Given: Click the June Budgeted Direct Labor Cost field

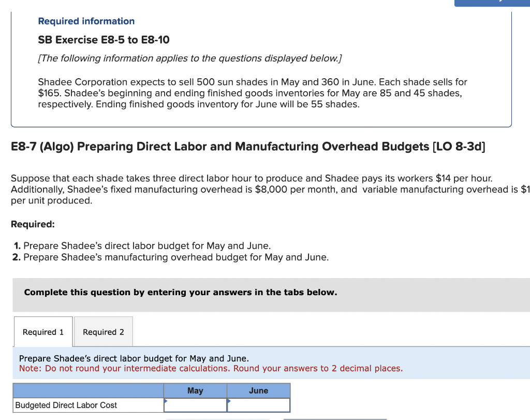Looking at the screenshot, I should pos(259,405).
